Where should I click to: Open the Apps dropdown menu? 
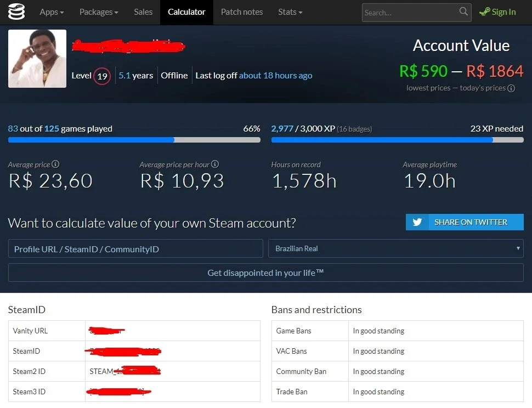click(x=52, y=12)
